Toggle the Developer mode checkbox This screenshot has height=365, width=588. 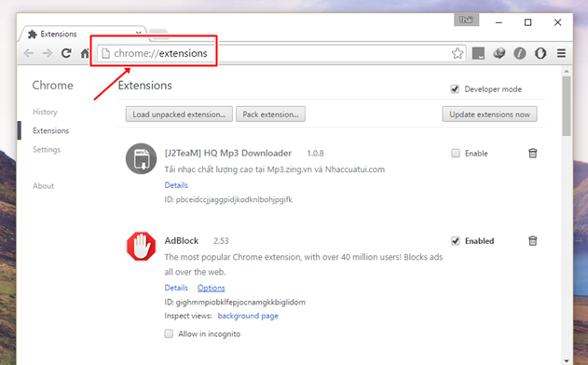coord(455,89)
